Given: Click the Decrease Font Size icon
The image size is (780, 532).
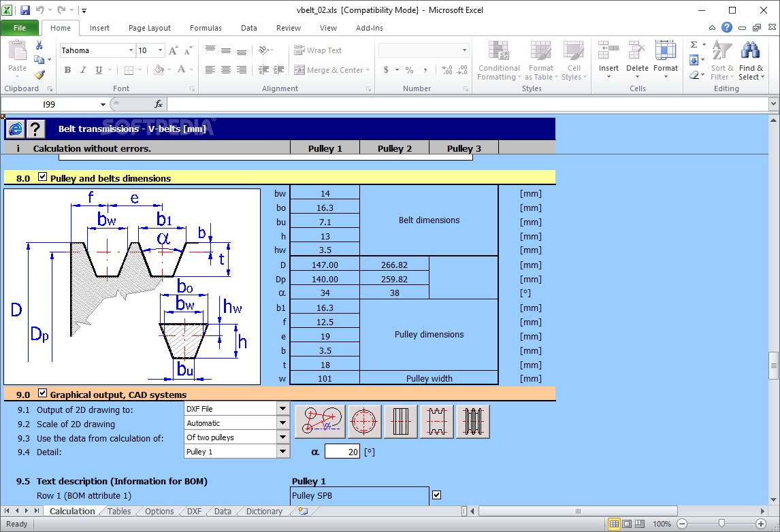Looking at the screenshot, I should tap(188, 50).
